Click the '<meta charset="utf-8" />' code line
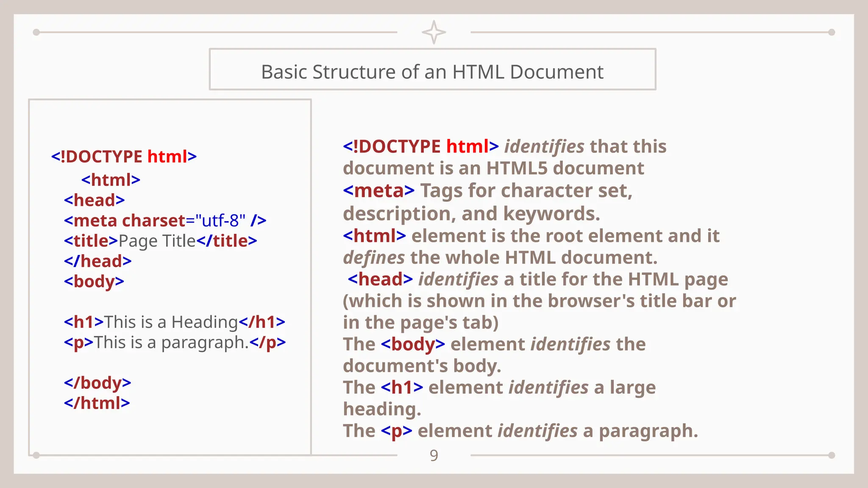The width and height of the screenshot is (868, 488). pyautogui.click(x=165, y=220)
